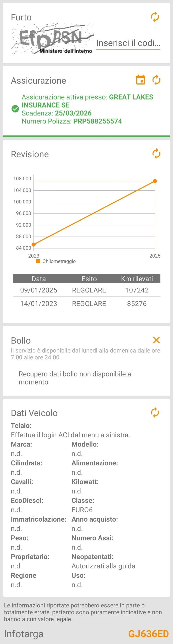Refresh the Assicurazione data

(156, 80)
